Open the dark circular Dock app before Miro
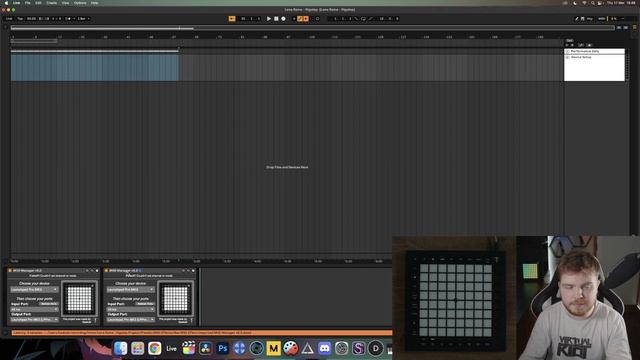640x360 pixels. (x=257, y=348)
